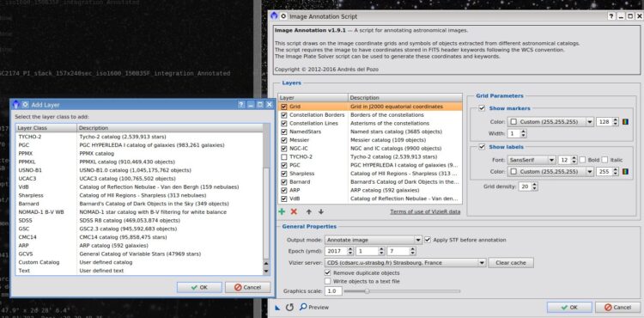Click Cancel in Image Annotation Script window
Image resolution: width=644 pixels, height=318 pixels.
[617, 308]
